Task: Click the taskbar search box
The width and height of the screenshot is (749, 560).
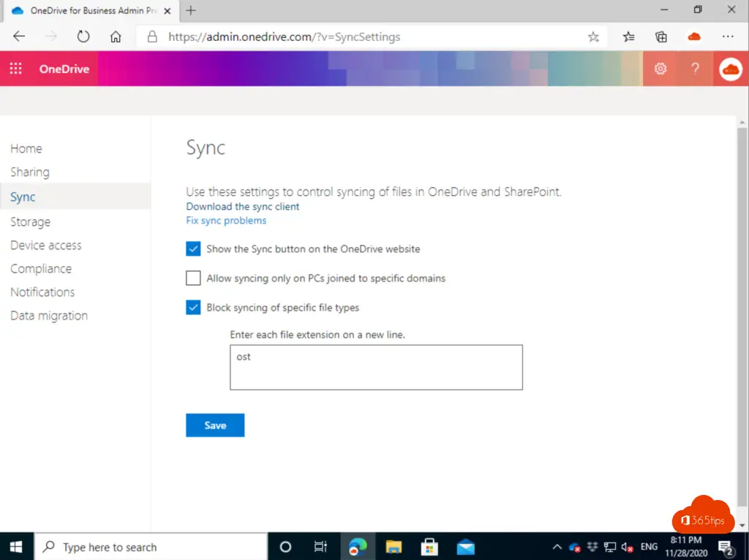Action: click(x=151, y=547)
